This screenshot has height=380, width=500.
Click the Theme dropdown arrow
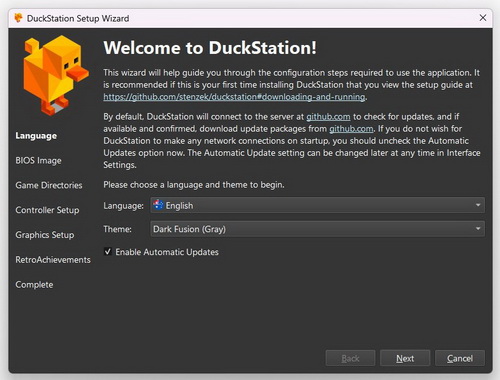(x=478, y=229)
